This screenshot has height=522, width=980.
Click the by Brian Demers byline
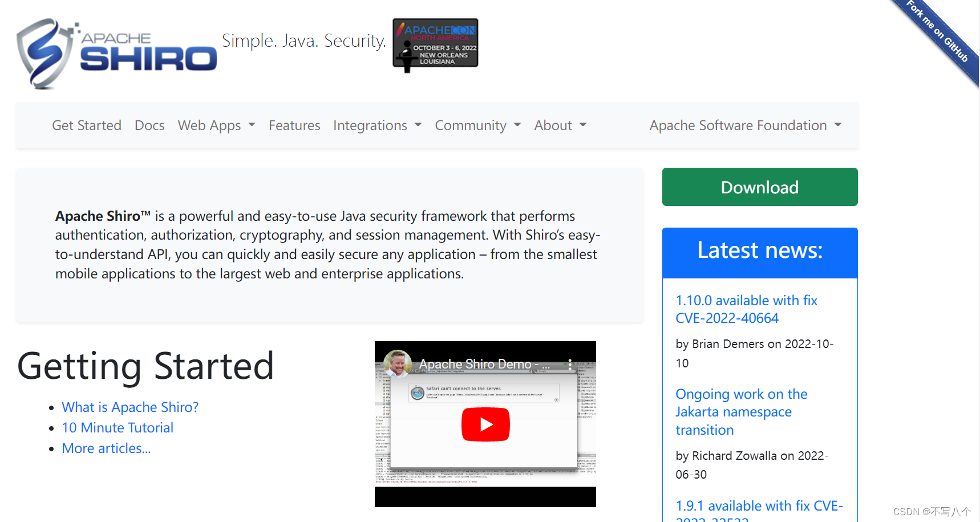point(754,353)
